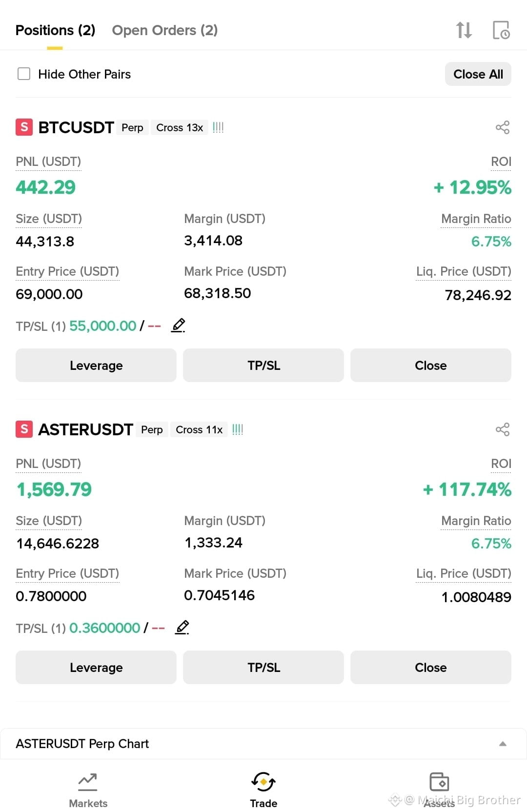Screen dimensions: 527x812
Task: Open the Assets wallet icon
Action: (439, 782)
